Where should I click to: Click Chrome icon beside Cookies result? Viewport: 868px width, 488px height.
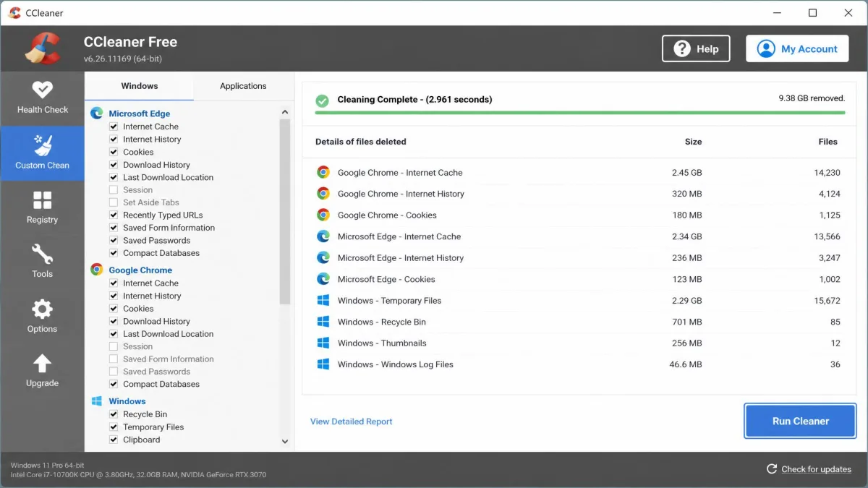323,215
